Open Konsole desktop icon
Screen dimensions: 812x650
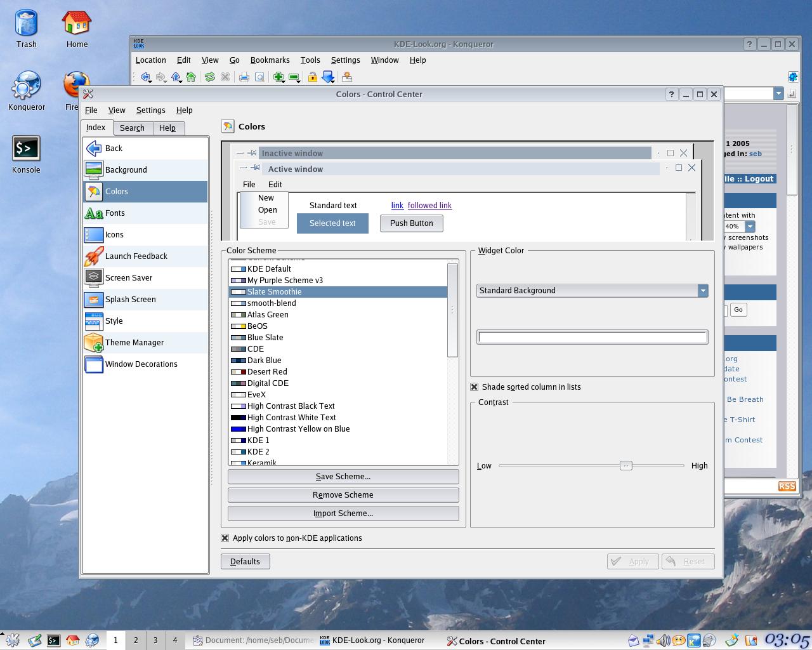pos(26,154)
